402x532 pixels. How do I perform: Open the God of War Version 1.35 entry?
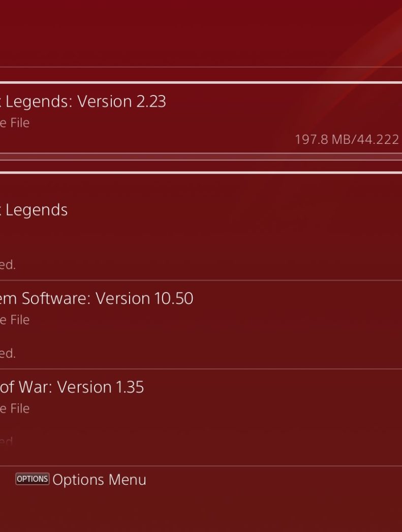coord(72,387)
